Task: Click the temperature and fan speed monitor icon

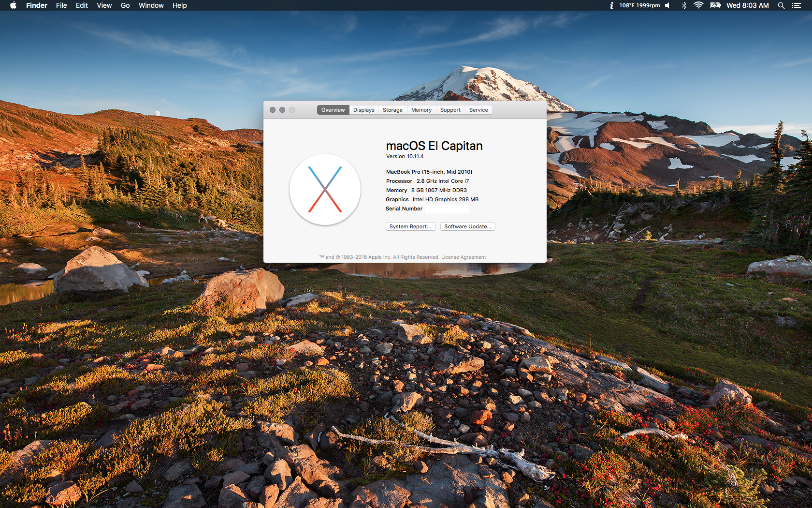Action: (x=611, y=5)
